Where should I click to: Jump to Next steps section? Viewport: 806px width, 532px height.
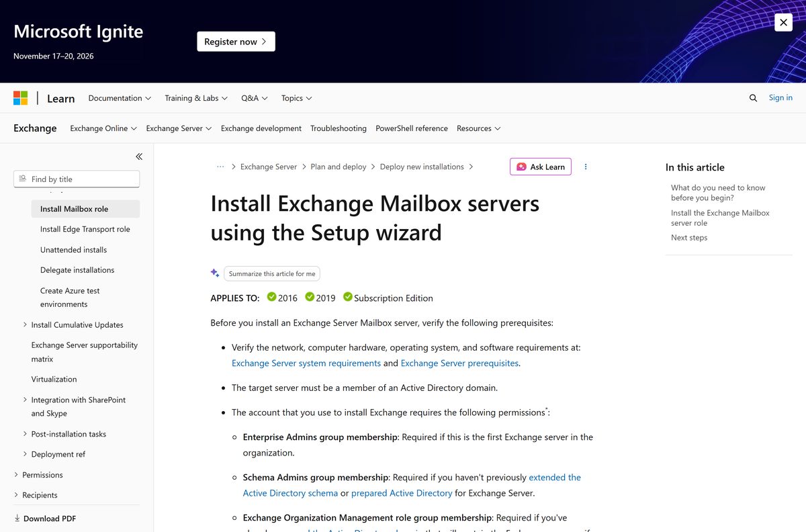click(x=689, y=238)
